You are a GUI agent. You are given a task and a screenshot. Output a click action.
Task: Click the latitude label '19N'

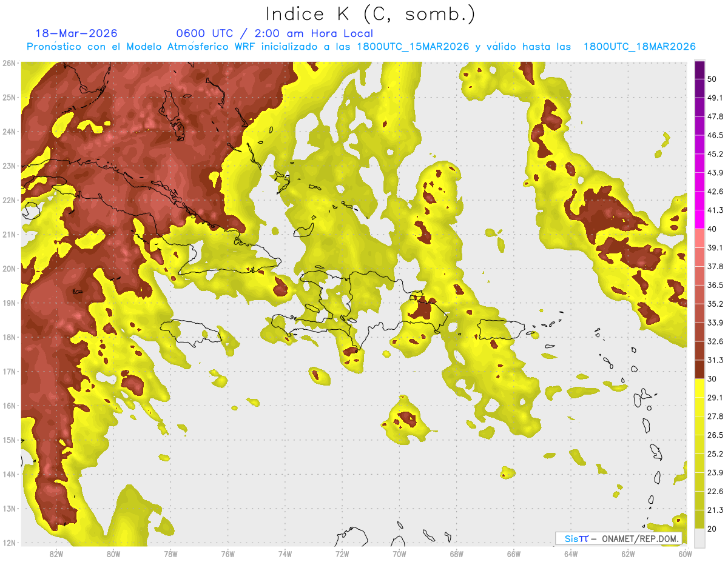click(9, 303)
